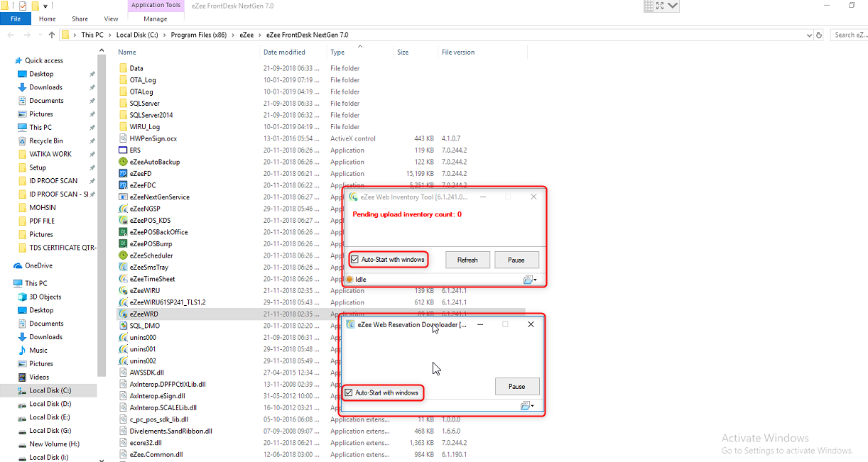Select the eZeeWIRU61SP241_TLS1.2 file icon

click(x=123, y=302)
